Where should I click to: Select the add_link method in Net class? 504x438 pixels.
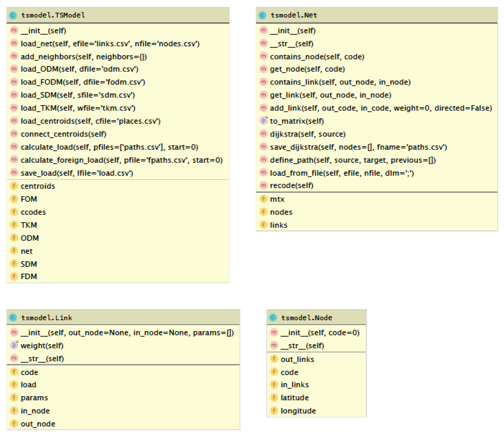click(381, 108)
